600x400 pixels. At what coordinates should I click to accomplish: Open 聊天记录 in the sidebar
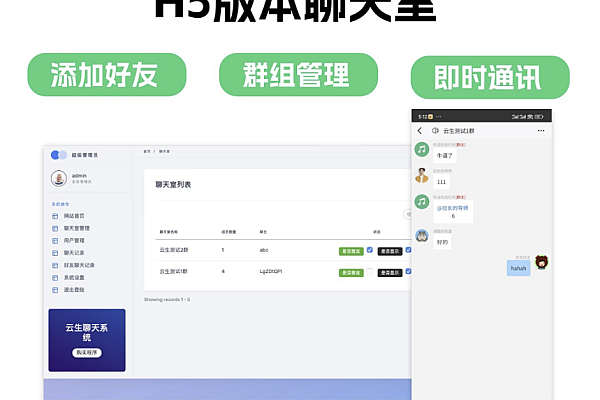(x=74, y=253)
